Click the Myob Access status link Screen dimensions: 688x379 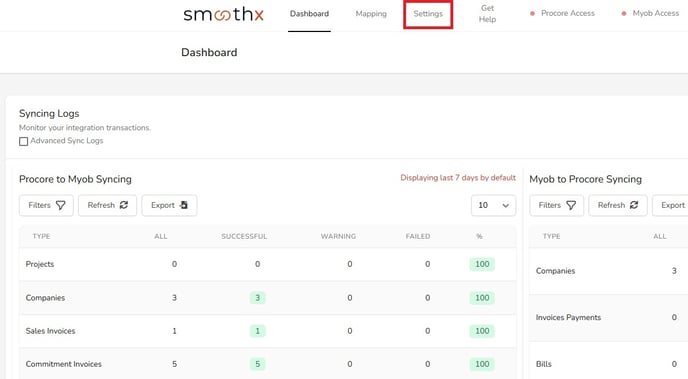651,14
